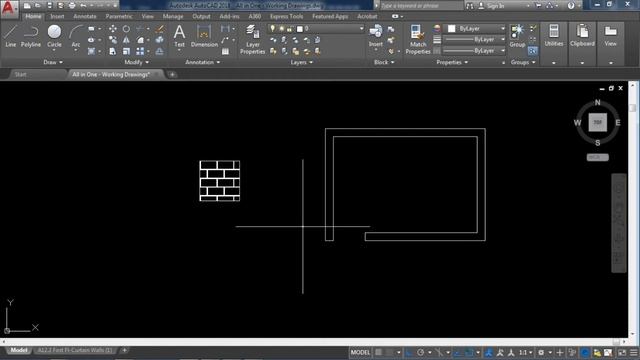640x360 pixels.
Task: Expand the Annotation panel dropdown
Action: click(x=203, y=62)
